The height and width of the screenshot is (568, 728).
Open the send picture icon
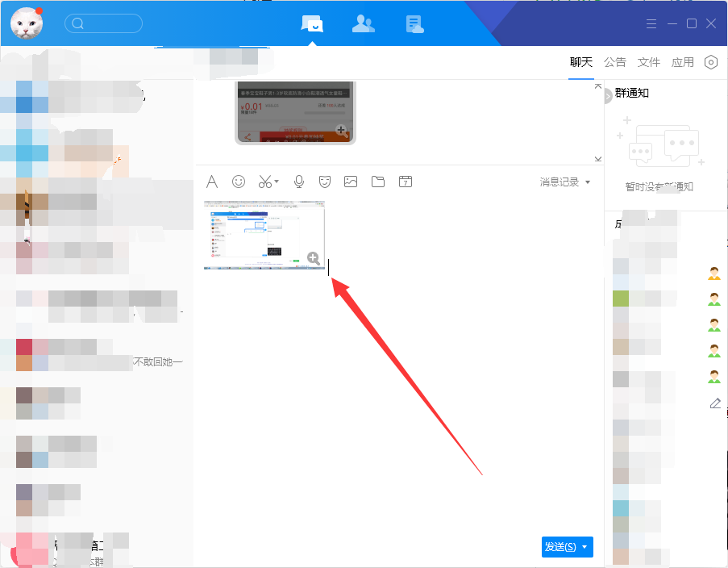350,182
